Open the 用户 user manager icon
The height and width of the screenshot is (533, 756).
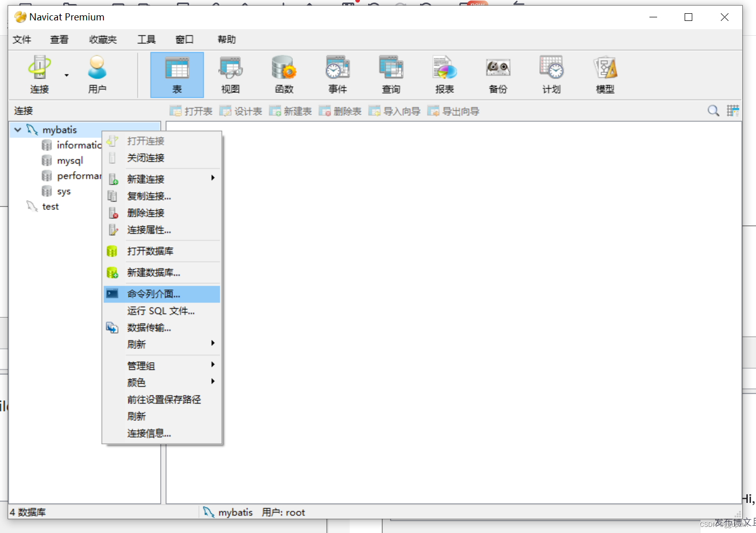point(97,75)
